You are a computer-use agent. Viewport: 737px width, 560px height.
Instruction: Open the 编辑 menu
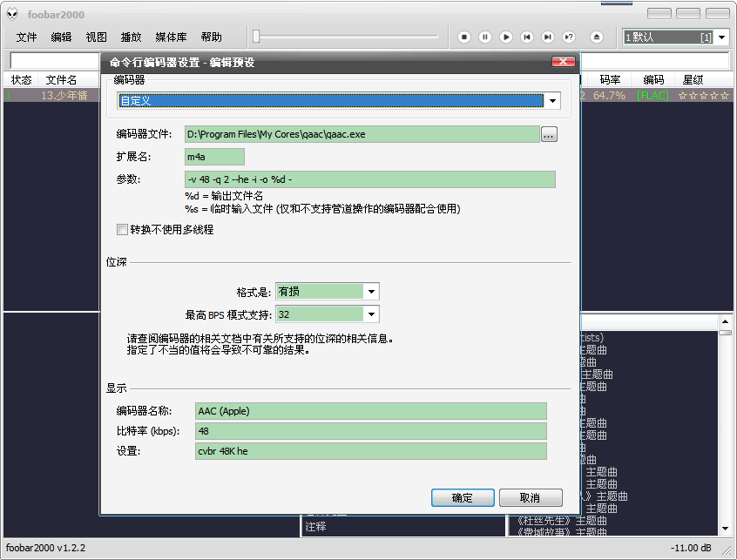coord(61,37)
